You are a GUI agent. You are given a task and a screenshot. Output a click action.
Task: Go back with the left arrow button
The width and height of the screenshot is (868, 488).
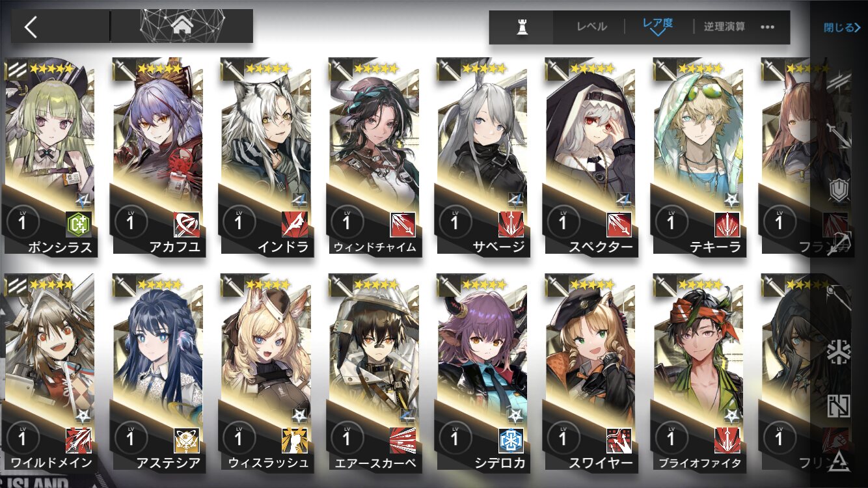(31, 27)
